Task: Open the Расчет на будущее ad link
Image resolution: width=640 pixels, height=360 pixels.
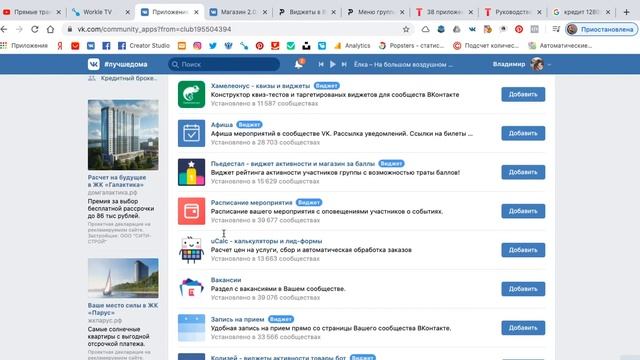Action: pos(117,181)
